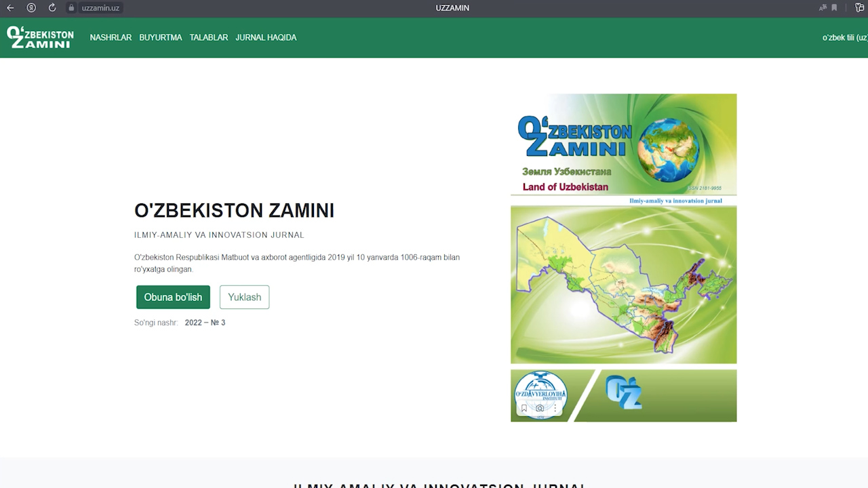Screen dimensions: 868x488
Task: Click the camera image search icon on the cover
Action: tap(540, 409)
